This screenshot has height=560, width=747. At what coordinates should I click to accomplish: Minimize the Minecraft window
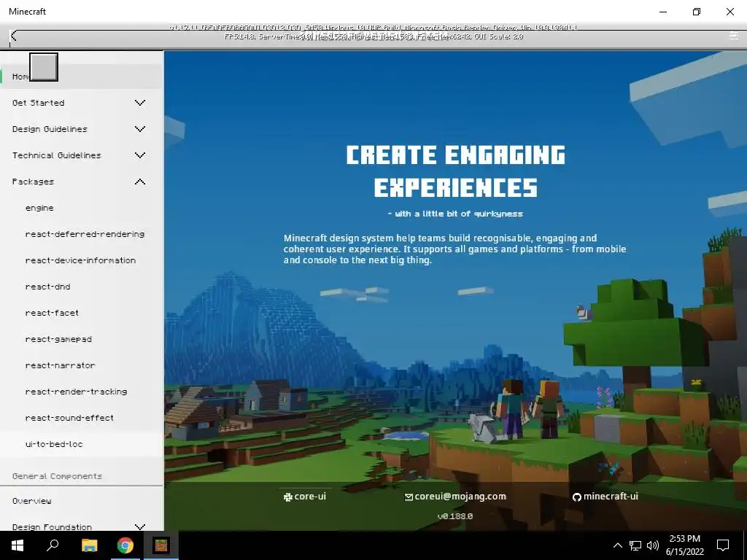click(x=663, y=12)
